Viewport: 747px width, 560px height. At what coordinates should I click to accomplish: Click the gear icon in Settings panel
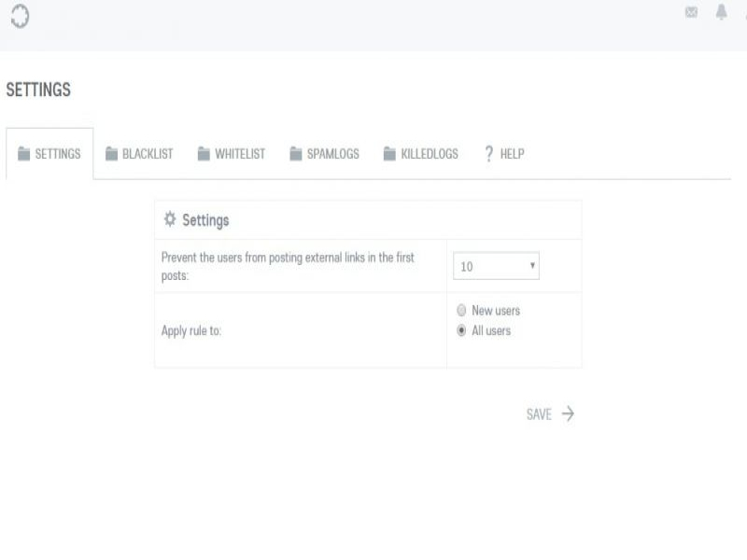pos(170,219)
